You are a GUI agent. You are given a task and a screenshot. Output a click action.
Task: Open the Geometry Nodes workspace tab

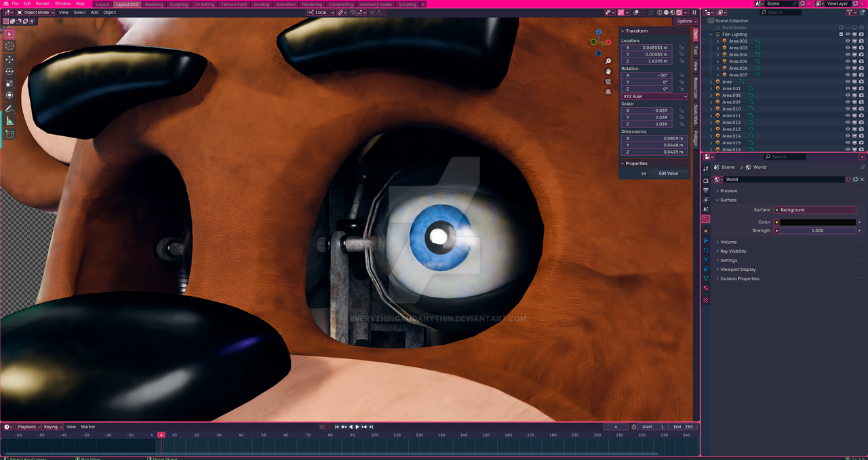376,4
